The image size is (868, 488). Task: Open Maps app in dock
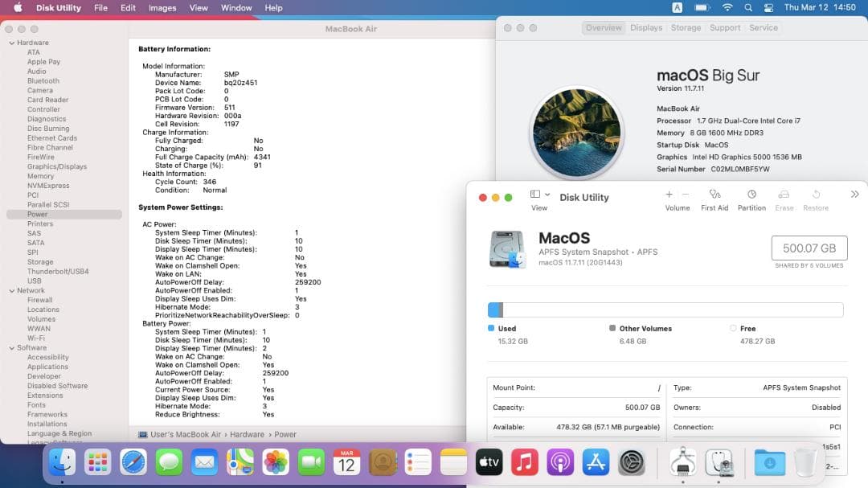240,462
